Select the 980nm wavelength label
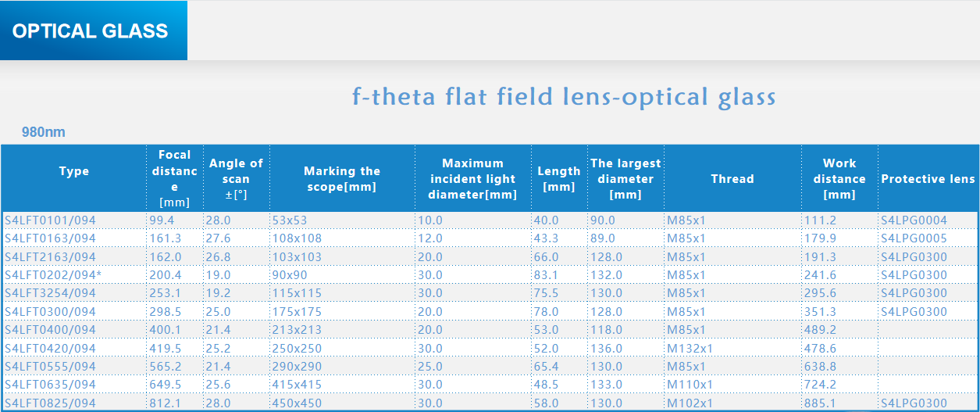980x412 pixels. (44, 132)
